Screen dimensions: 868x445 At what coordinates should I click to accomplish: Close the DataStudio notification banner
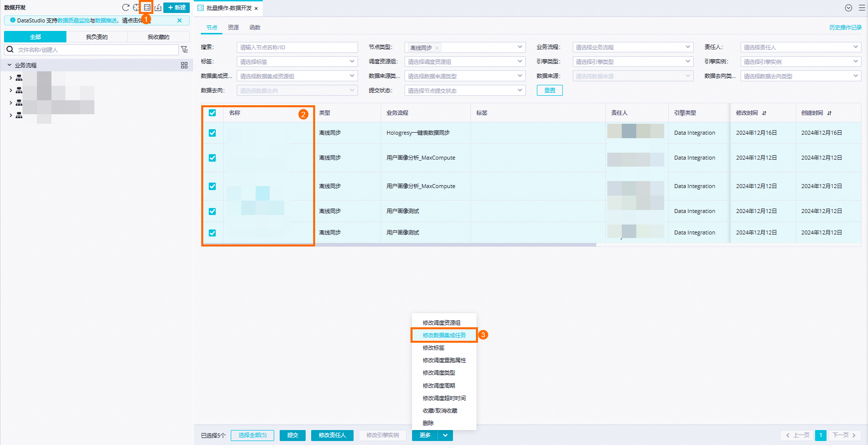pyautogui.click(x=179, y=20)
